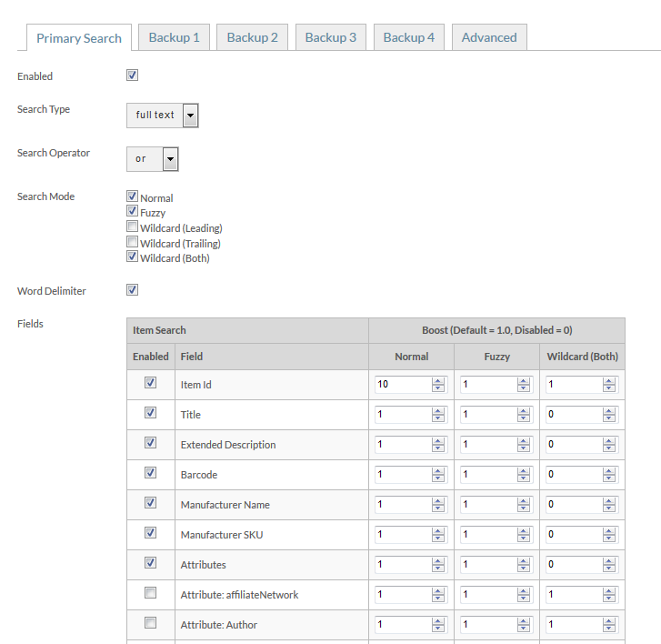661x644 pixels.
Task: Enable the Attribute: affiliateNetwork field checkbox
Action: coord(151,592)
